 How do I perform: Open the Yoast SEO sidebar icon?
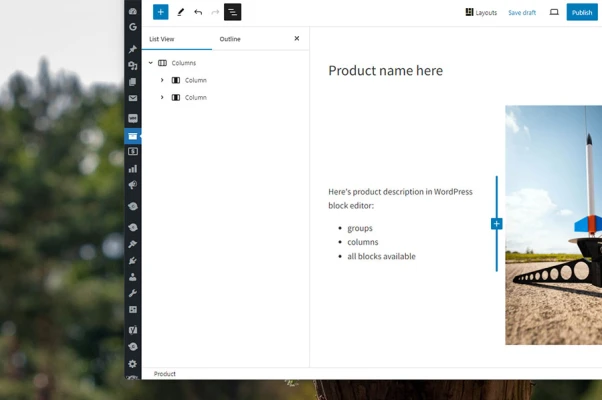point(133,330)
